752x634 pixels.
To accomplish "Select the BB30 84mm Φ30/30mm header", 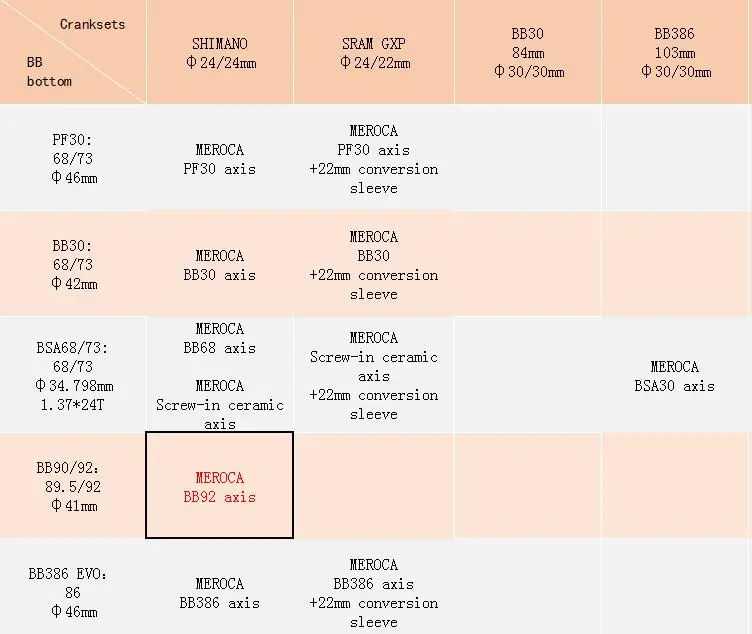I will click(528, 52).
